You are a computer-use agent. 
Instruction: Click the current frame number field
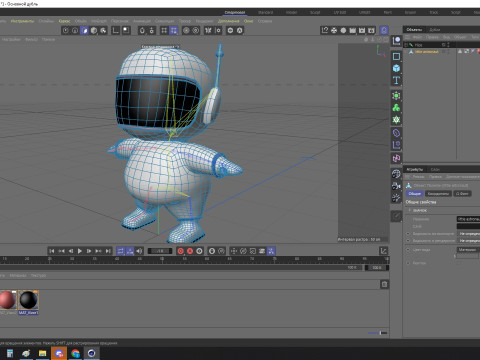click(x=160, y=251)
